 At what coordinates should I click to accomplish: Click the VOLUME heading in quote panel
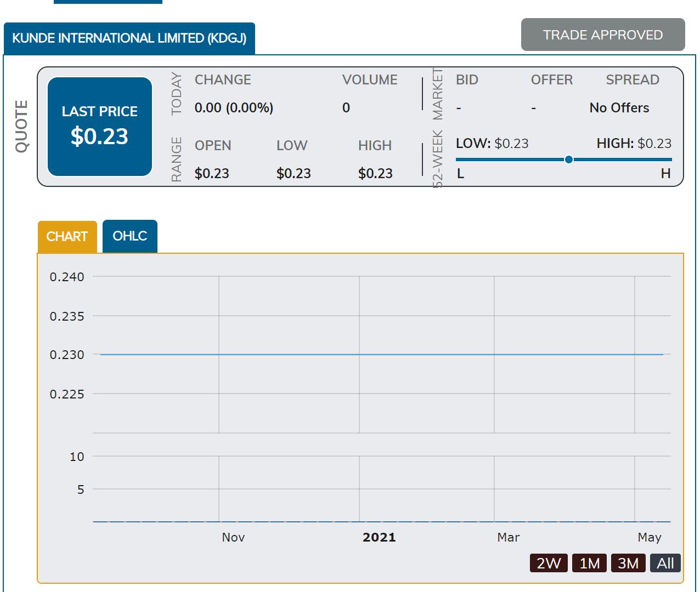369,80
